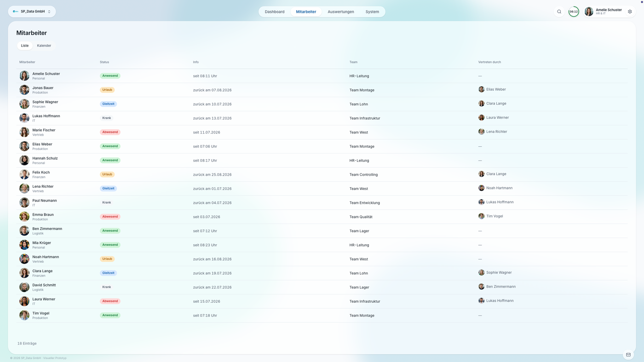Screen dimensions: 644x362
Task: Click 'seit 07:12 Uhr' info cell
Action: point(205,231)
